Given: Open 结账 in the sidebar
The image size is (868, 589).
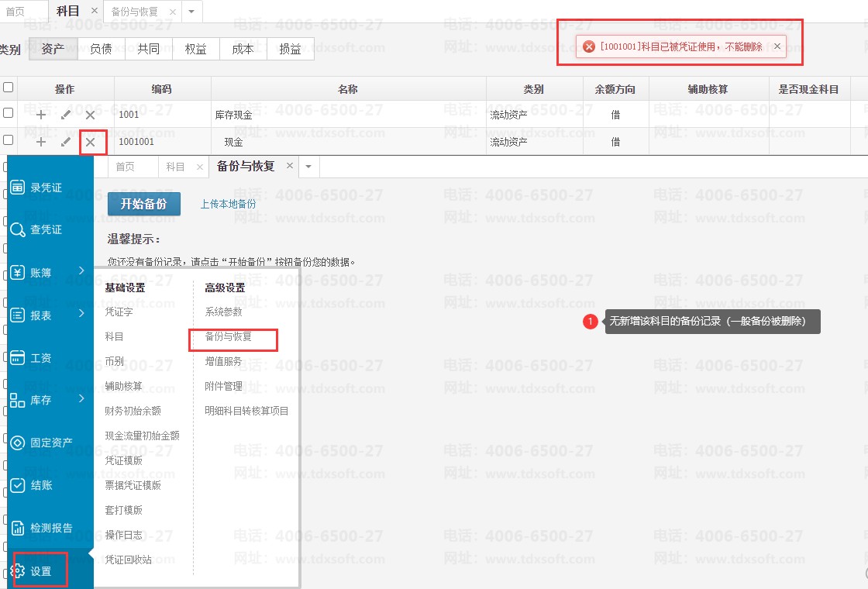Looking at the screenshot, I should pyautogui.click(x=41, y=485).
